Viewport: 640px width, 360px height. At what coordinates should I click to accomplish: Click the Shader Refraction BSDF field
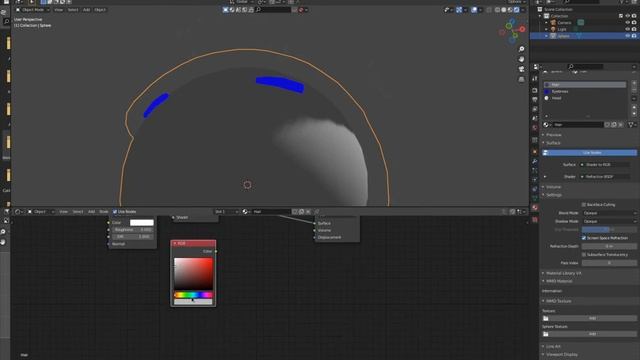tap(605, 177)
